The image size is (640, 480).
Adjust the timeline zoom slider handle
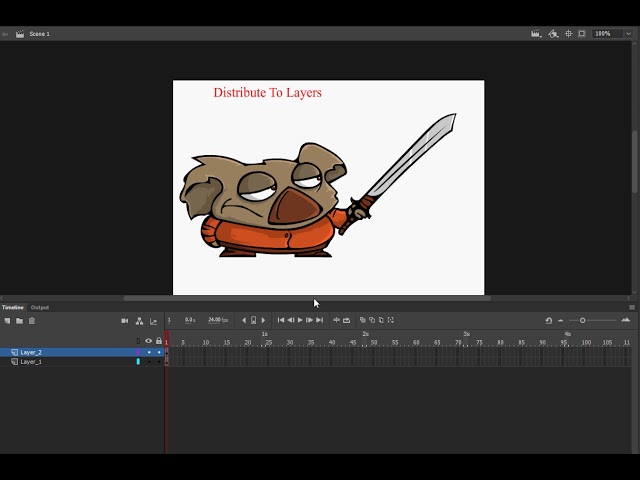[x=582, y=321]
